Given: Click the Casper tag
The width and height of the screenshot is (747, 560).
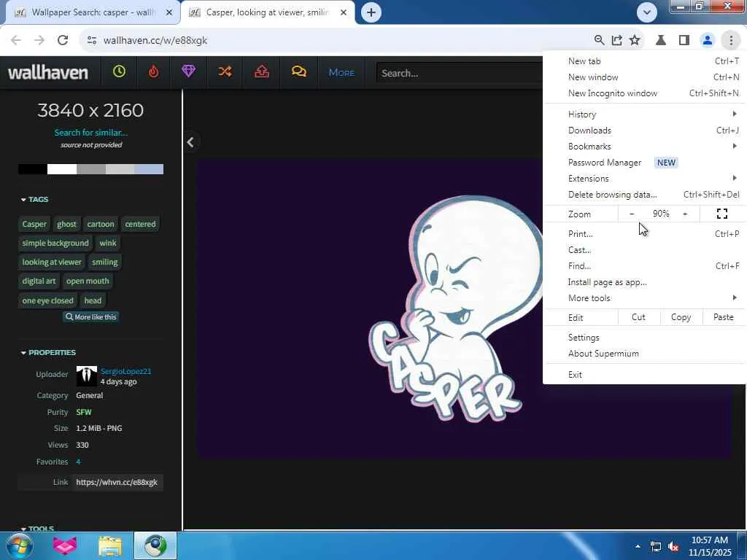Looking at the screenshot, I should (34, 224).
